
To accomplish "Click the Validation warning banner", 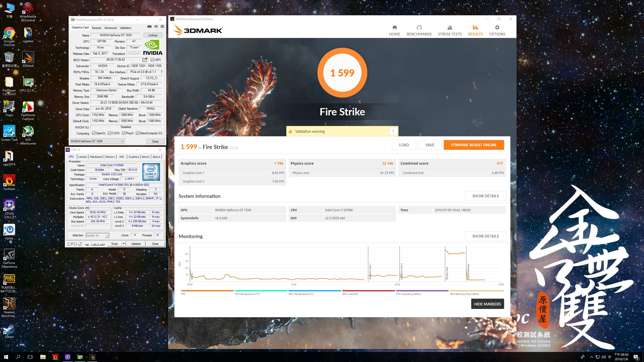I will [x=342, y=131].
